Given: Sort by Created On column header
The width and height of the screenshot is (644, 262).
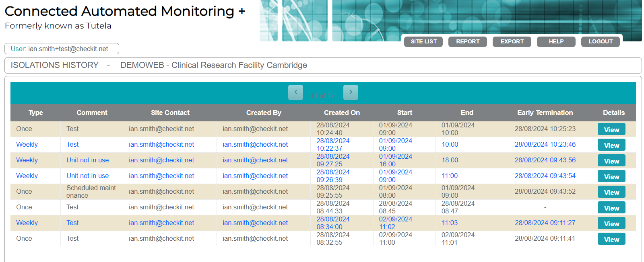Looking at the screenshot, I should tap(342, 113).
